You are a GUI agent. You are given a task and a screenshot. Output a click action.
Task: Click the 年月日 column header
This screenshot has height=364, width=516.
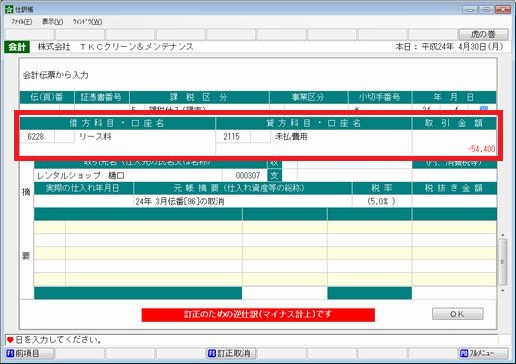454,97
